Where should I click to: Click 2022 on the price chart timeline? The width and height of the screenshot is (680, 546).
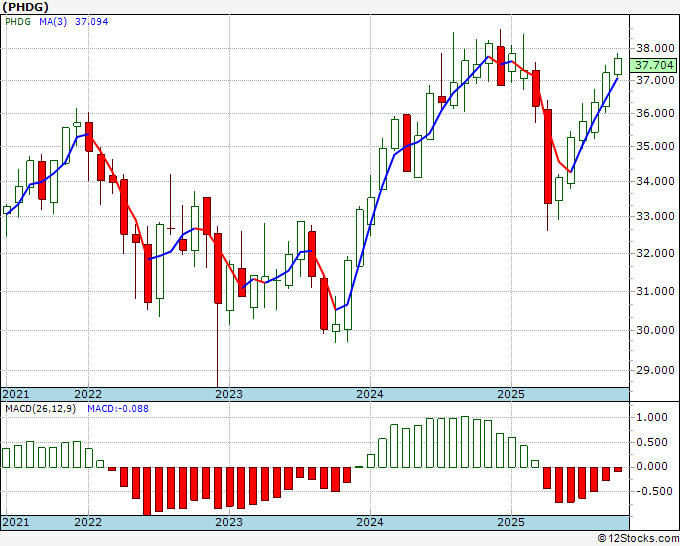(88, 394)
